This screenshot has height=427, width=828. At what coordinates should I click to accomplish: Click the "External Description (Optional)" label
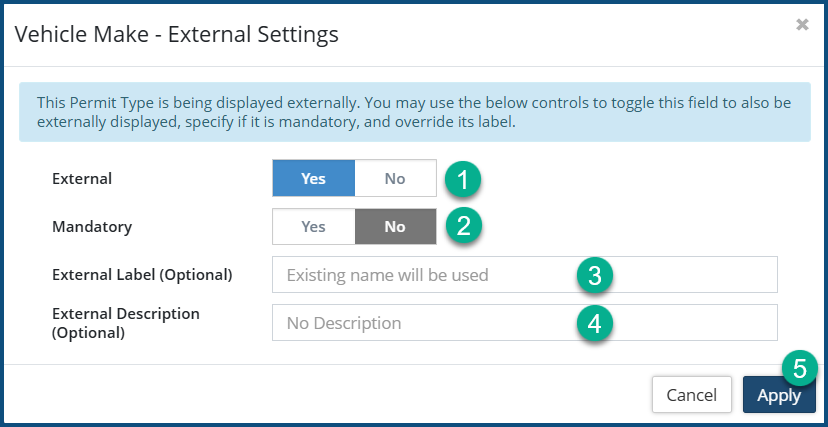(x=126, y=323)
